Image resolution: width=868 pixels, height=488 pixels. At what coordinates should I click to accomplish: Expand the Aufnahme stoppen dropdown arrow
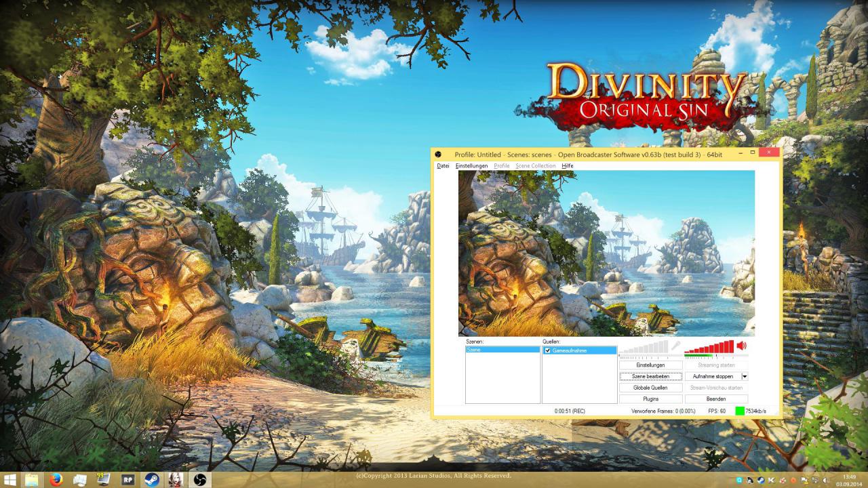pos(745,376)
